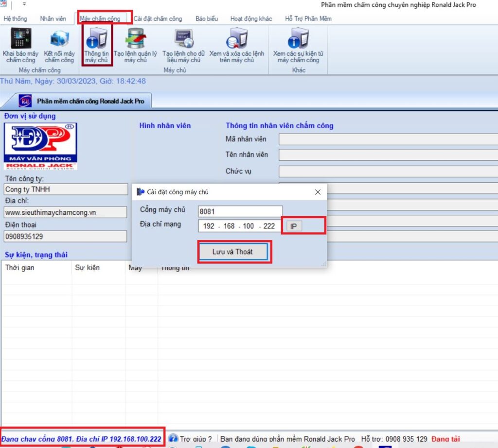Click the Trợ giúp help icon
The height and width of the screenshot is (448, 498).
click(x=173, y=438)
